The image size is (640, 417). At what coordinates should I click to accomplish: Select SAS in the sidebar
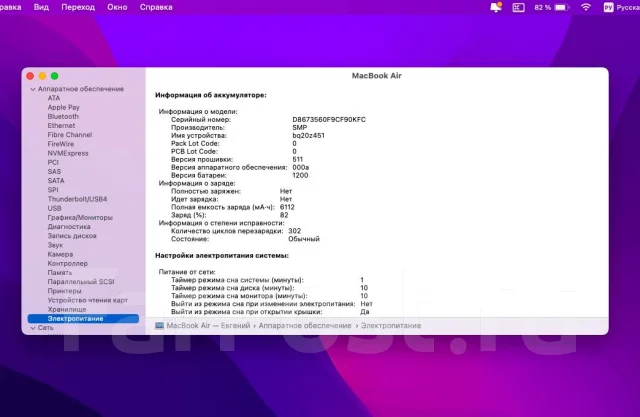pos(54,172)
